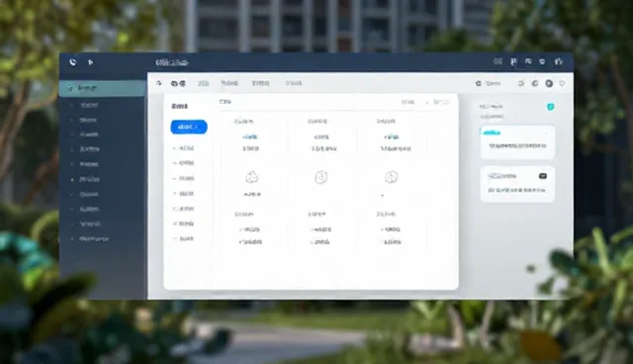Click the blue pill button in the main card
This screenshot has width=633, height=364.
point(189,127)
